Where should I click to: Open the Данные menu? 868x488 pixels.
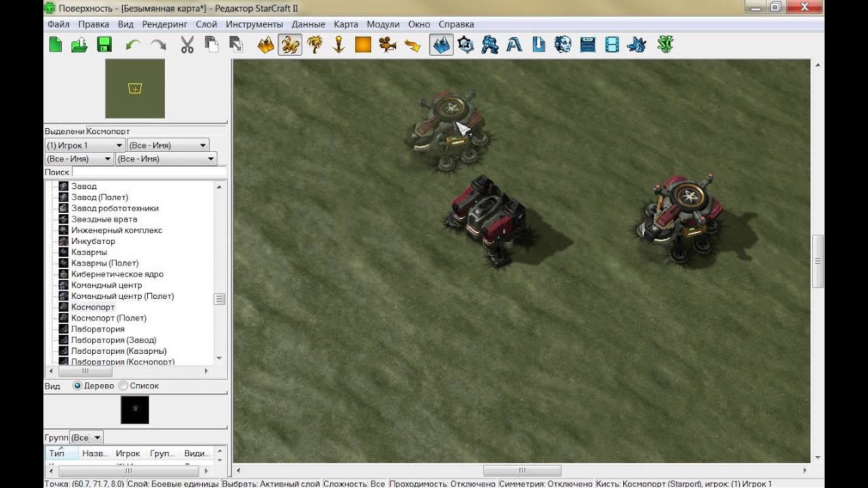309,24
